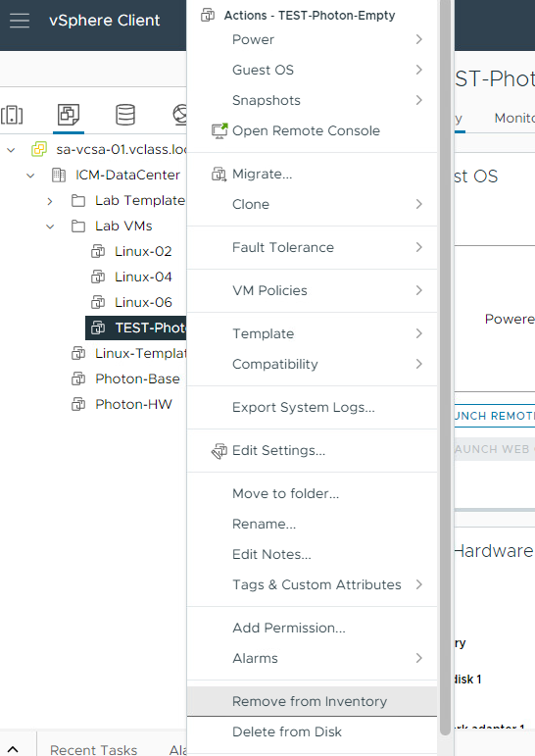Image resolution: width=535 pixels, height=756 pixels.
Task: Select Photon-HW in the inventory tree
Action: point(133,405)
